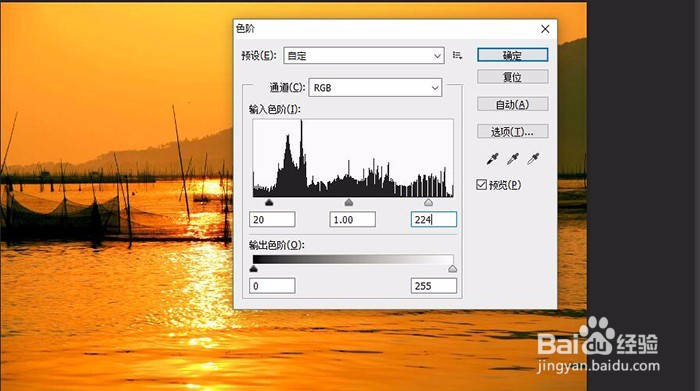Select the input midtone slider handle
This screenshot has height=391, width=700.
(349, 203)
